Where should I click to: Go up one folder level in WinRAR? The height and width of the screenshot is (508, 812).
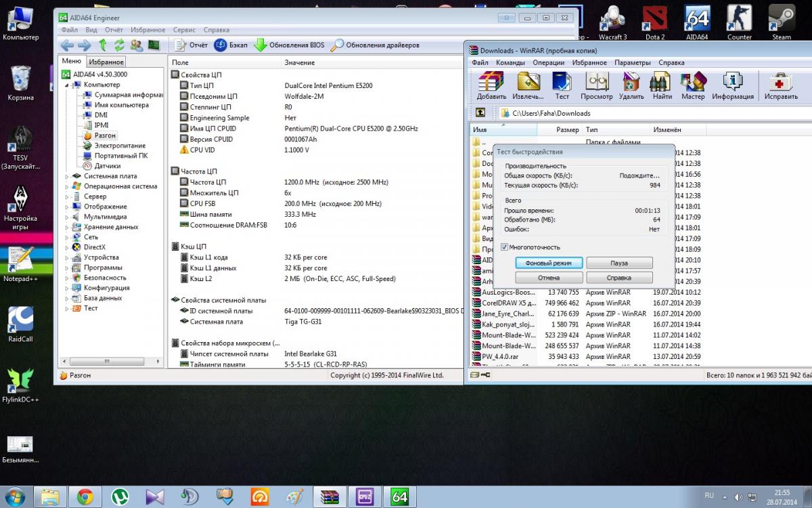point(480,113)
